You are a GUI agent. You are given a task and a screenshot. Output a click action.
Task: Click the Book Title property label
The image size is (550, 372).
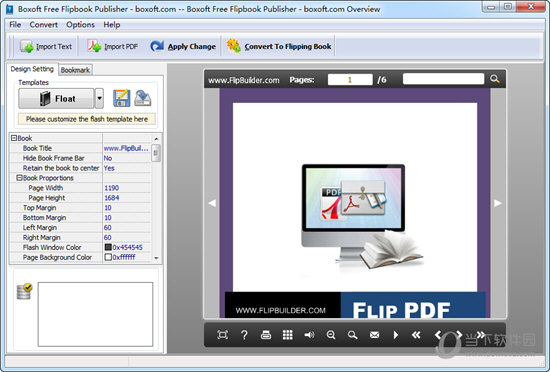pos(37,148)
